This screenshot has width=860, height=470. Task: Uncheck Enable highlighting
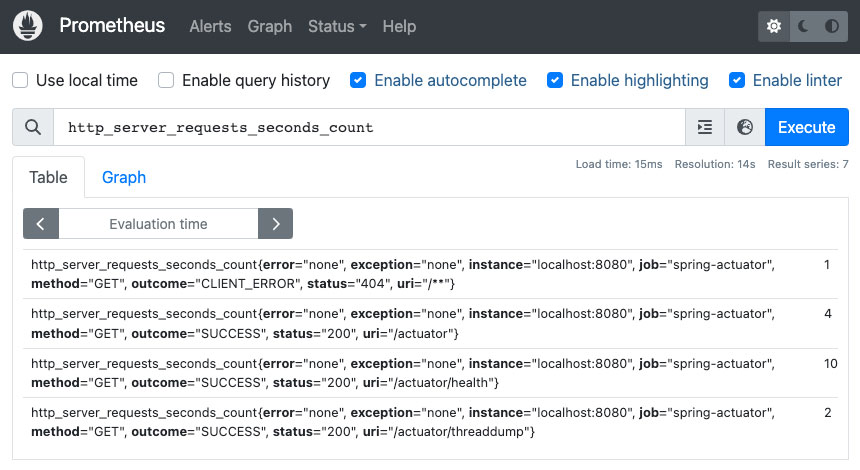tap(555, 80)
